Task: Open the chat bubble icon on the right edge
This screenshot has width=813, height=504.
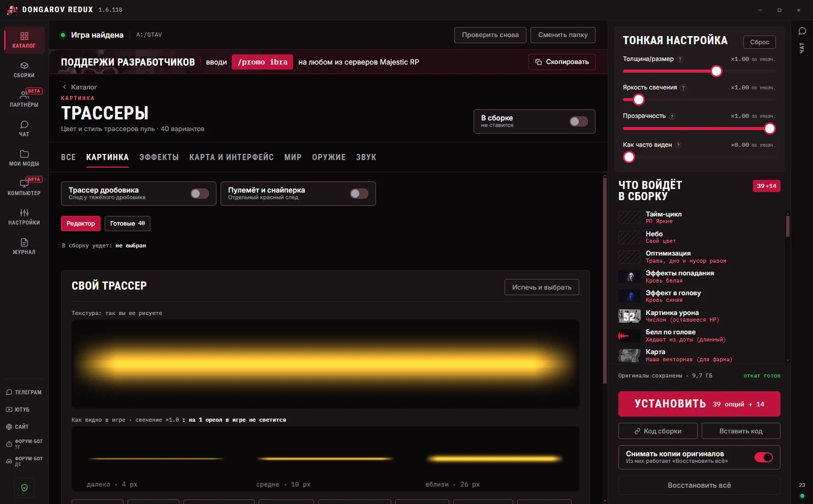Action: [802, 31]
